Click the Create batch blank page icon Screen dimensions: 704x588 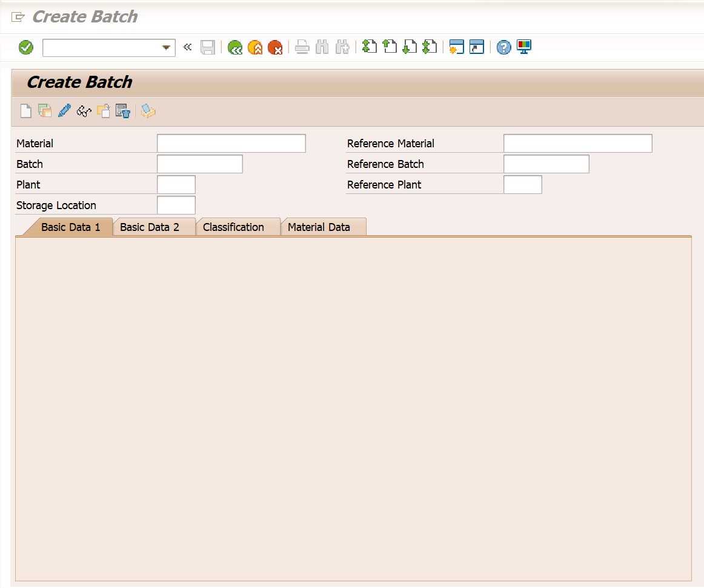(x=25, y=111)
